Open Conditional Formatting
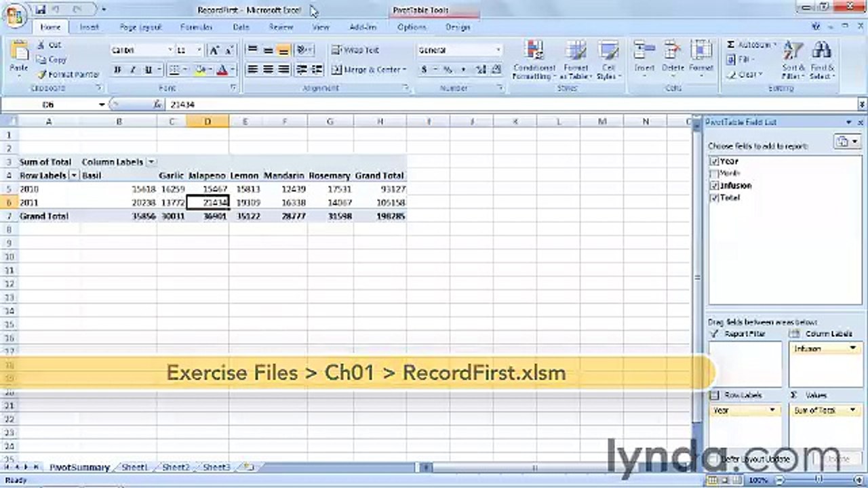Screen dimensions: 868x488 (534, 60)
